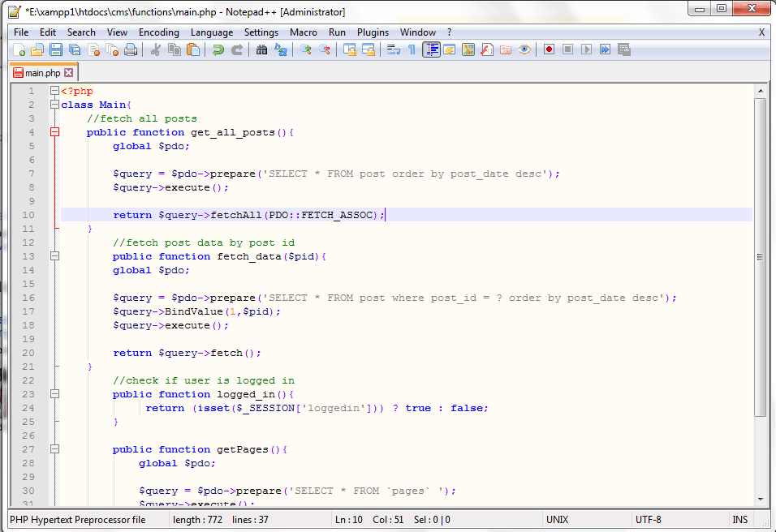Redo the edit with the Redo arrow

point(237,49)
